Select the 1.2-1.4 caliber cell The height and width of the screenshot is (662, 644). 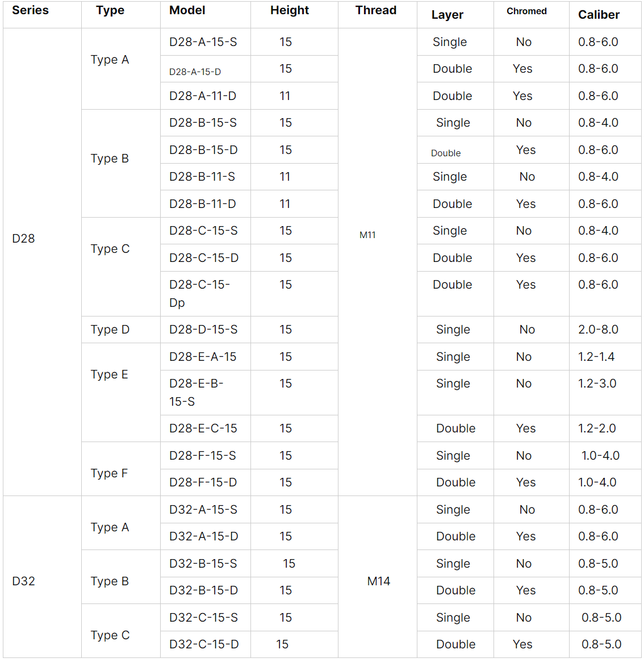coord(605,357)
